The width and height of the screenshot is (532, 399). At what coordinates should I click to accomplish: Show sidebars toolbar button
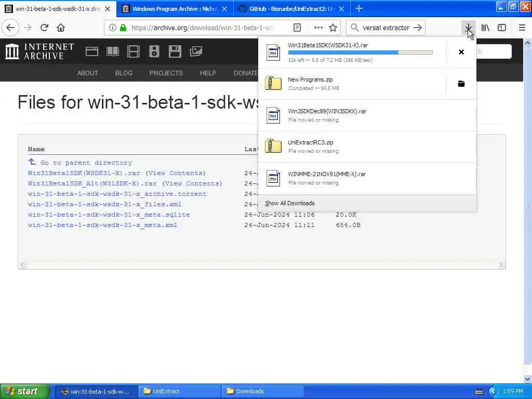[x=502, y=28]
